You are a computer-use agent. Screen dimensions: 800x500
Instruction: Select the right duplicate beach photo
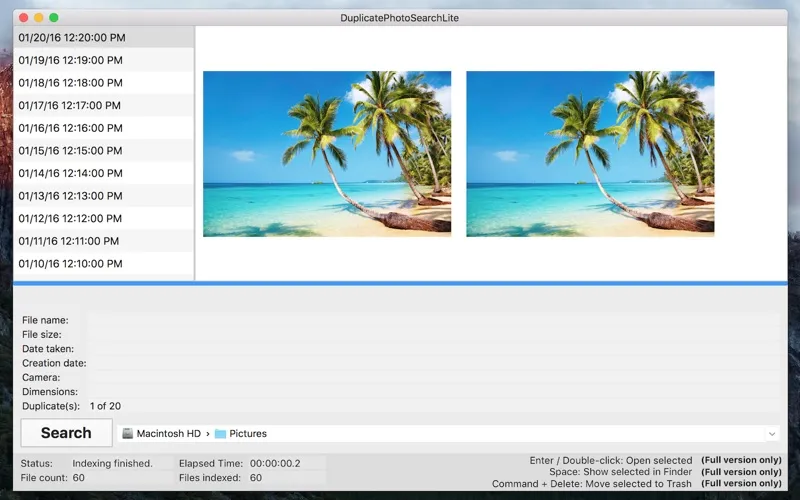click(590, 154)
